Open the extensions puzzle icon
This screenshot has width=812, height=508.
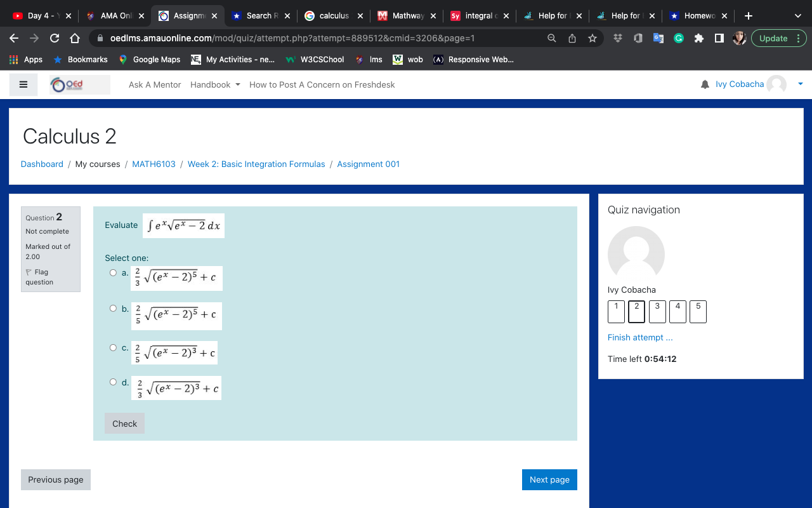pos(699,38)
